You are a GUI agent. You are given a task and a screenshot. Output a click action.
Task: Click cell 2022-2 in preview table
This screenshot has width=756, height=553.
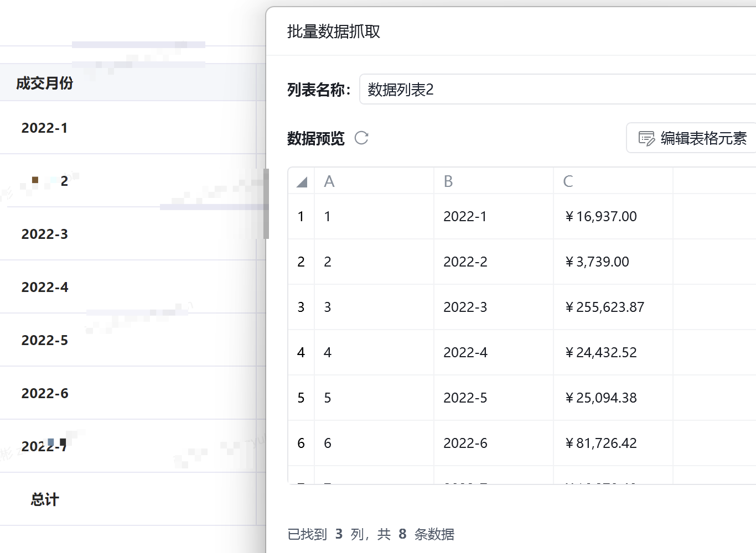tap(494, 262)
